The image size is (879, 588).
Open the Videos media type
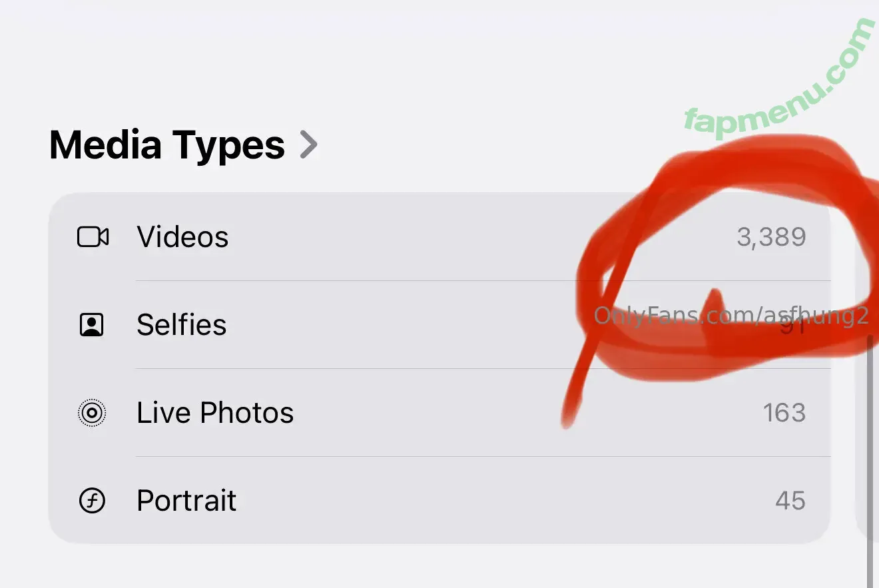pos(182,237)
